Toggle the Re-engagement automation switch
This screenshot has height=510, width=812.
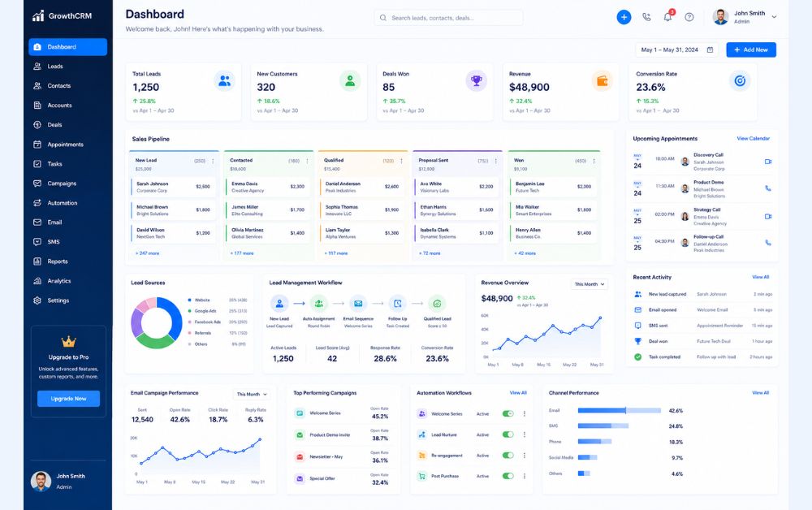508,455
